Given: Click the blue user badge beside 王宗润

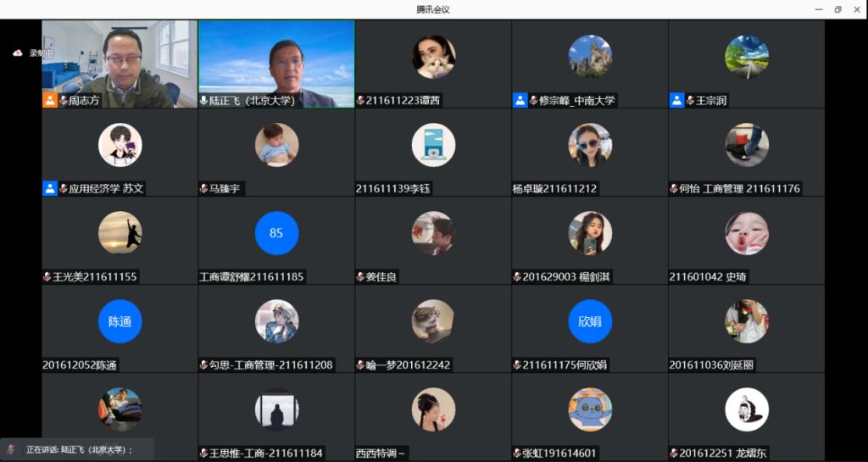Looking at the screenshot, I should point(676,100).
